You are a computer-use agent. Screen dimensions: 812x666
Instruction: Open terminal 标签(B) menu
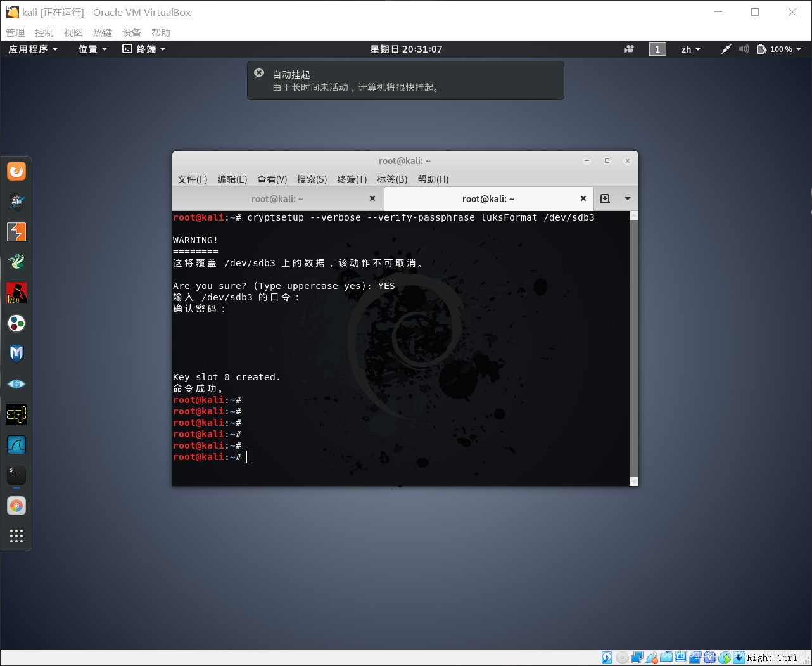pyautogui.click(x=392, y=179)
